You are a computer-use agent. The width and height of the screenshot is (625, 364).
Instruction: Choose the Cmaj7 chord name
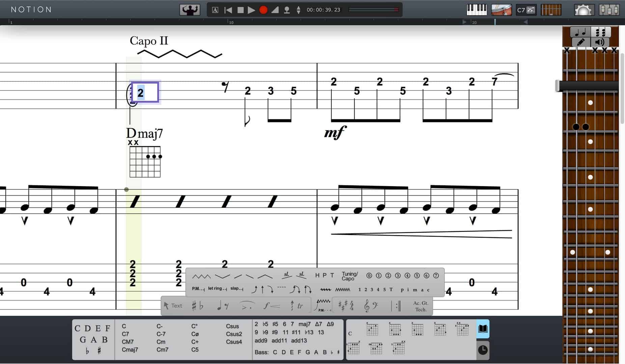click(x=130, y=350)
